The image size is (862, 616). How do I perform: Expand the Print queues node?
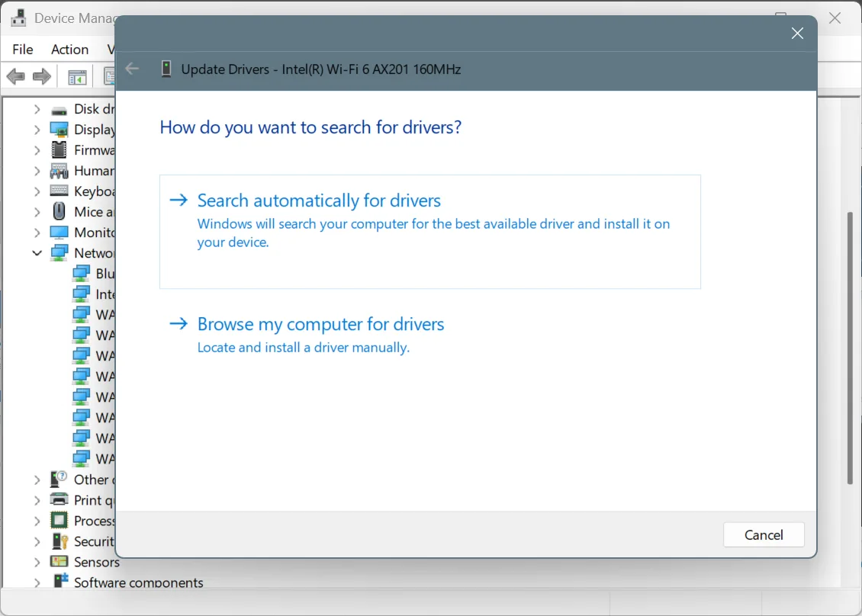(37, 501)
